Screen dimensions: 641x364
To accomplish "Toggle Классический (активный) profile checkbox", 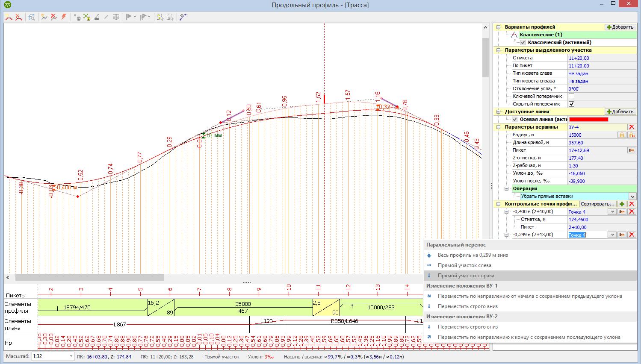I will [x=523, y=42].
